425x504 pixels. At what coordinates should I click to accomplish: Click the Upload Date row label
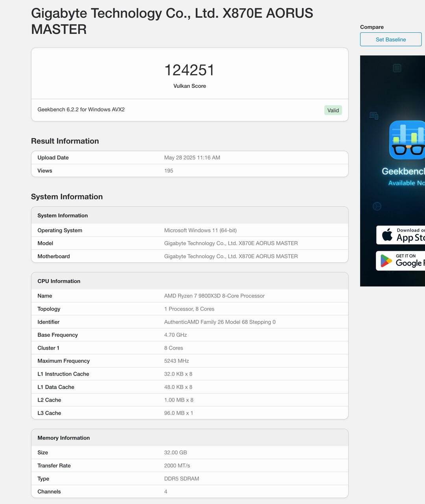click(x=53, y=157)
